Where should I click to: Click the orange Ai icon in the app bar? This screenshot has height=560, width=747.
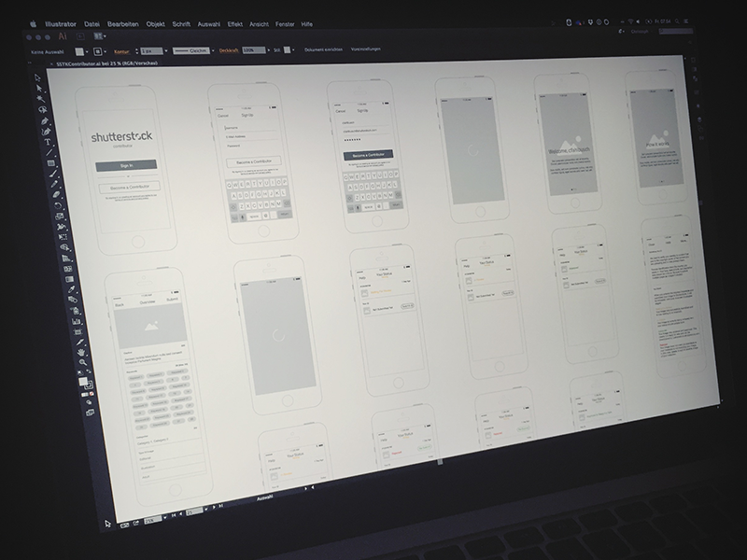pos(62,34)
